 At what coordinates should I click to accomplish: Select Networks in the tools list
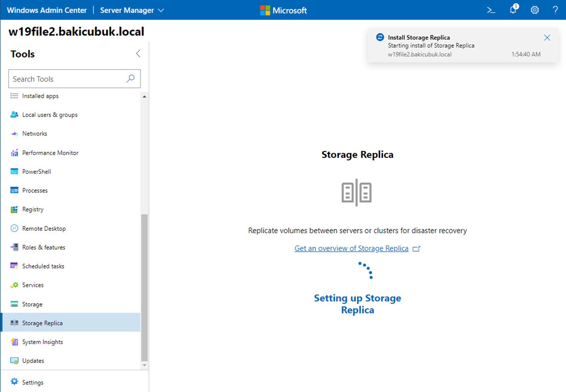pyautogui.click(x=35, y=133)
